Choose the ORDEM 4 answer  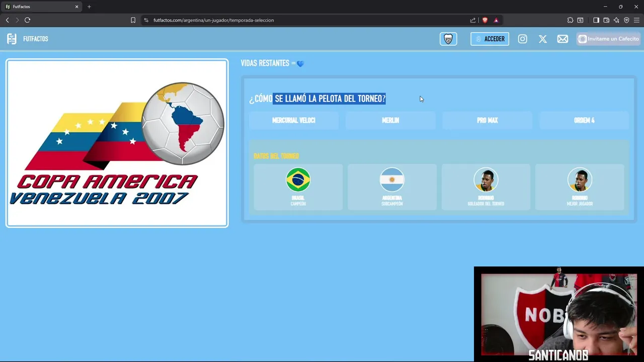point(584,121)
